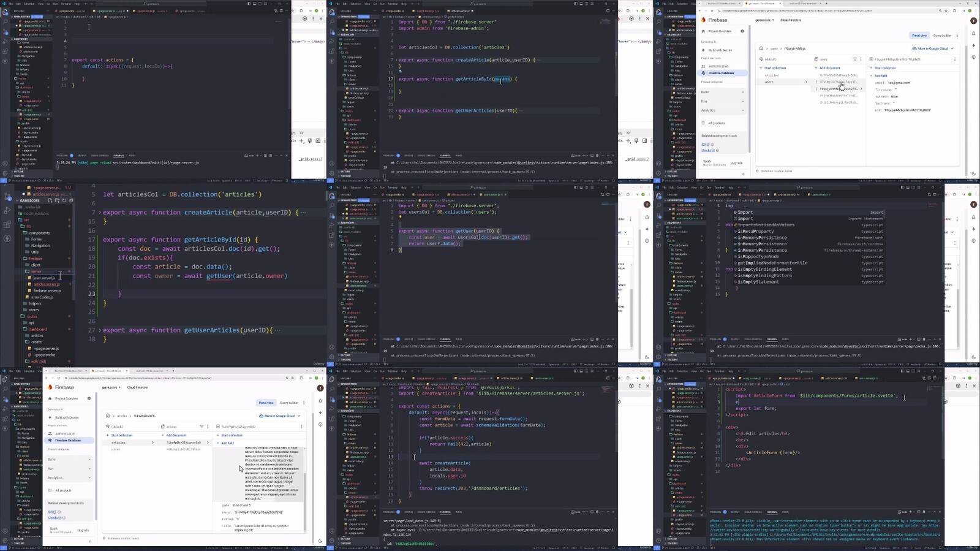Open account avatar in Firebase users view
The height and width of the screenshot is (551, 980).
tap(973, 20)
